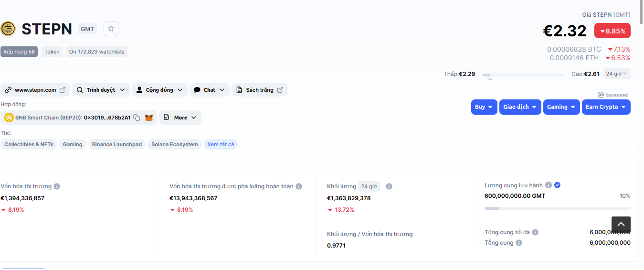Open the Chat dropdown
This screenshot has width=644, height=270.
(x=210, y=90)
